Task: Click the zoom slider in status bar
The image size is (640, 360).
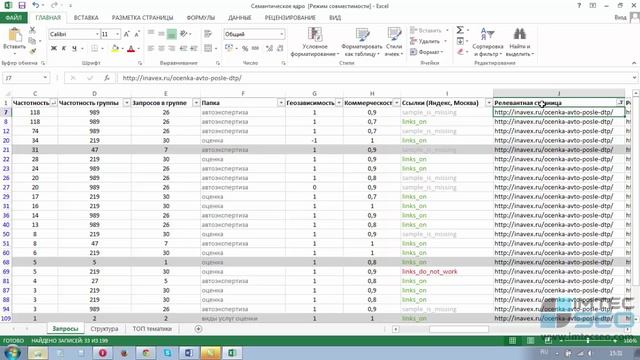Action: point(588,340)
